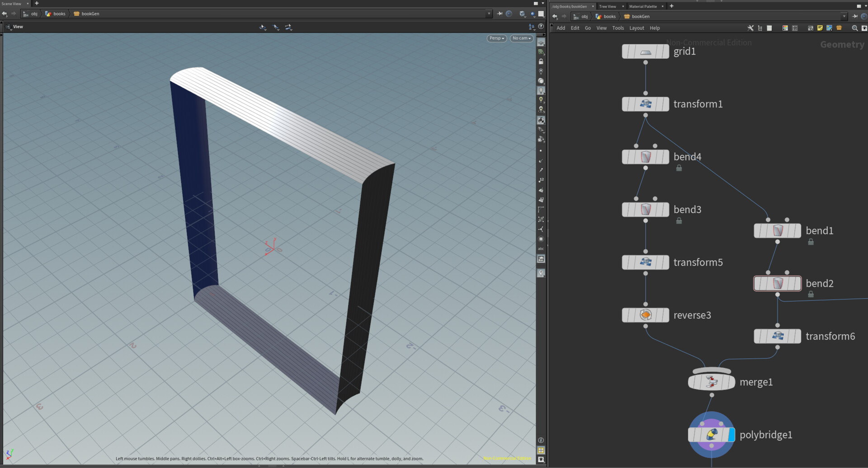
Task: Click the wrench customize icon in network editor toolbar
Action: tap(751, 28)
